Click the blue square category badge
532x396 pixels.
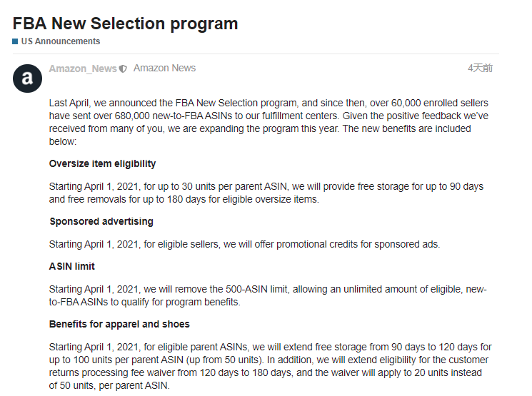[15, 41]
